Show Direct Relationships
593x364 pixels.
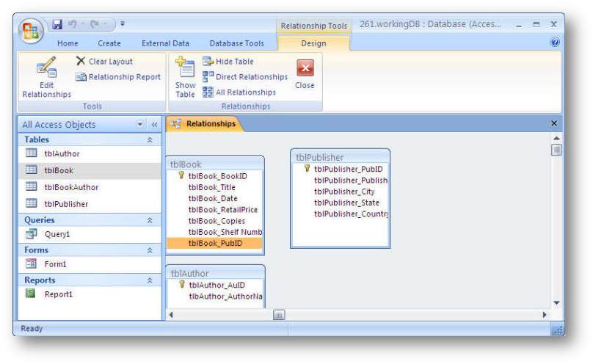point(245,77)
